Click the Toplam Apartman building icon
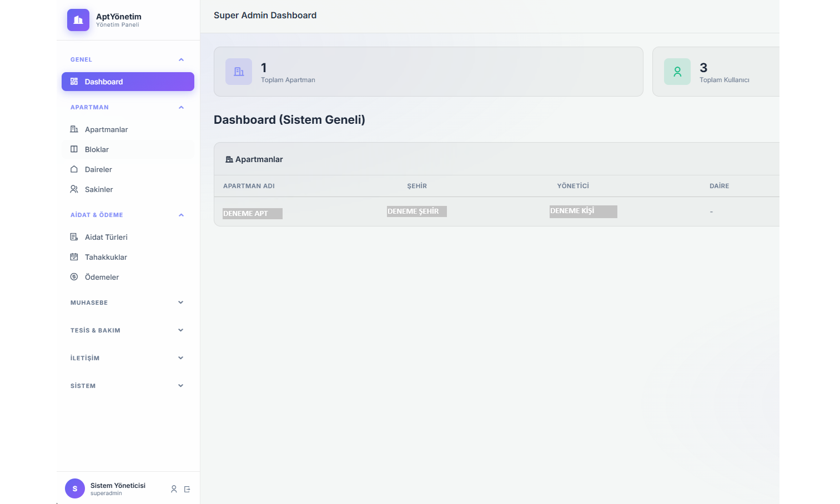Image resolution: width=840 pixels, height=504 pixels. coord(239,72)
